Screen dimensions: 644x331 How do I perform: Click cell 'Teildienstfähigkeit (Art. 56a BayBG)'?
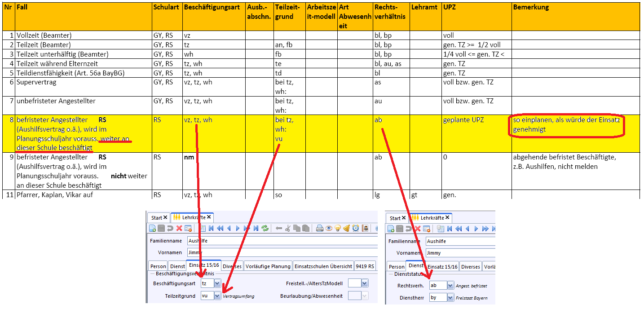point(84,73)
